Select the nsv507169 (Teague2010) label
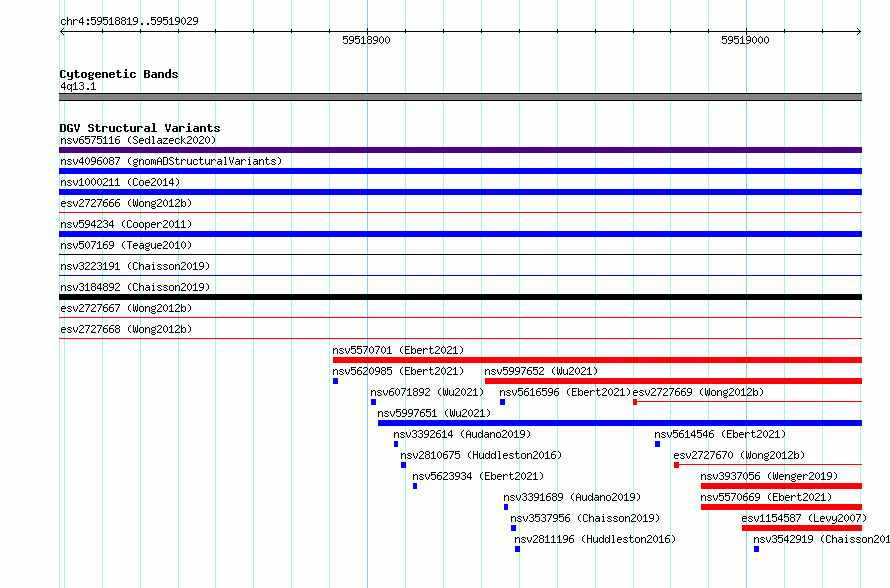The width and height of the screenshot is (890, 588). point(126,245)
